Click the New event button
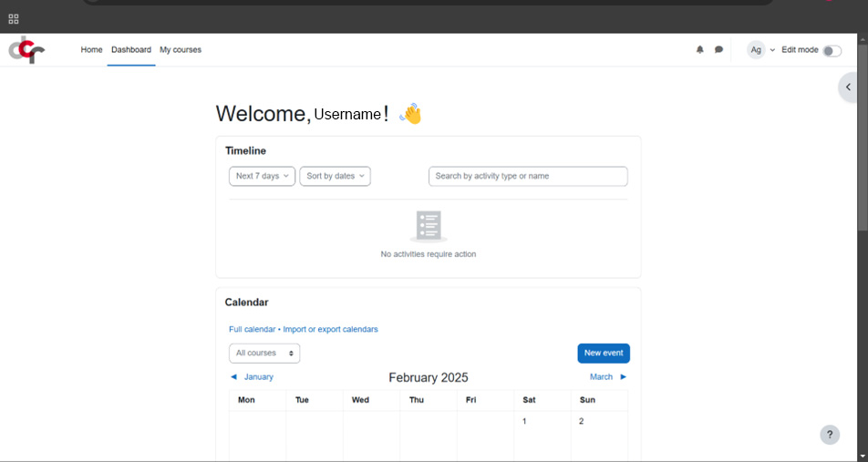The image size is (868, 462). click(x=604, y=353)
